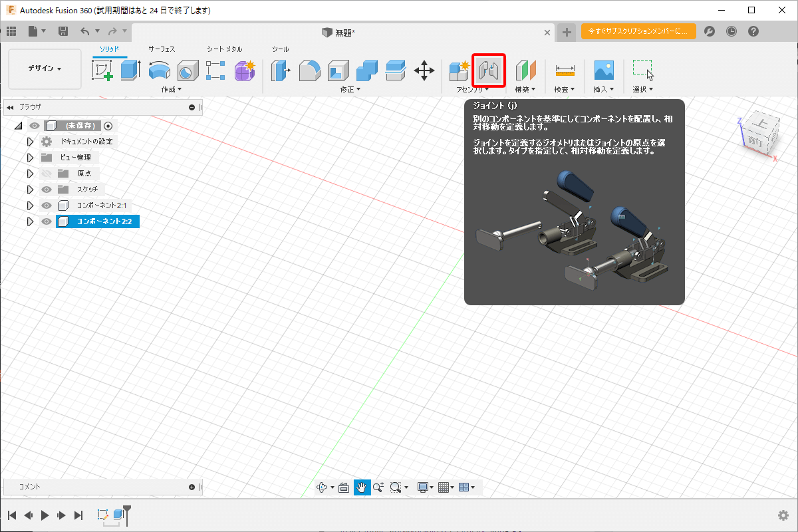798x532 pixels.
Task: Toggle visibility of the (未保存) root component
Action: tap(35, 126)
